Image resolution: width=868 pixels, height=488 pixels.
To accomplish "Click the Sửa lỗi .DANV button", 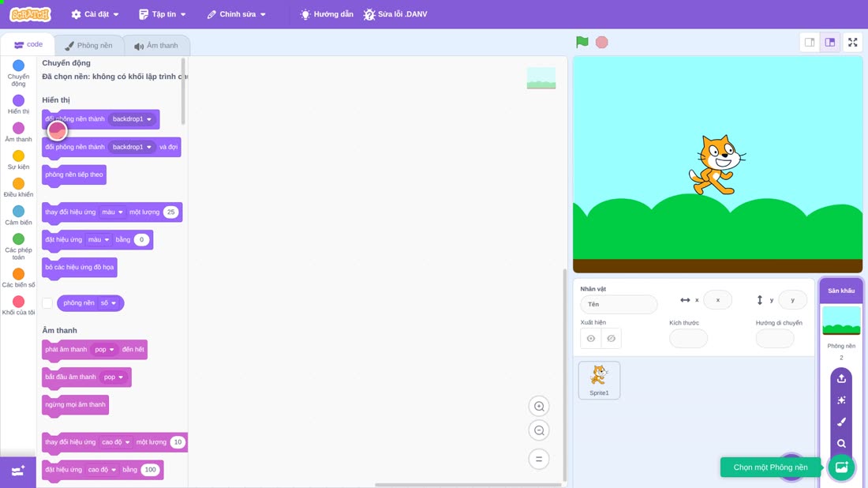I will (x=395, y=14).
